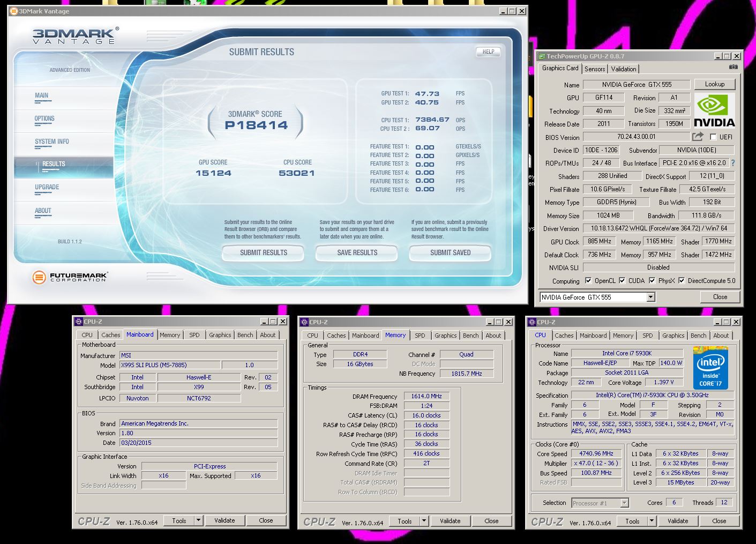Click the Core Speed value 4740.96 MHz
756x544 pixels.
[596, 453]
